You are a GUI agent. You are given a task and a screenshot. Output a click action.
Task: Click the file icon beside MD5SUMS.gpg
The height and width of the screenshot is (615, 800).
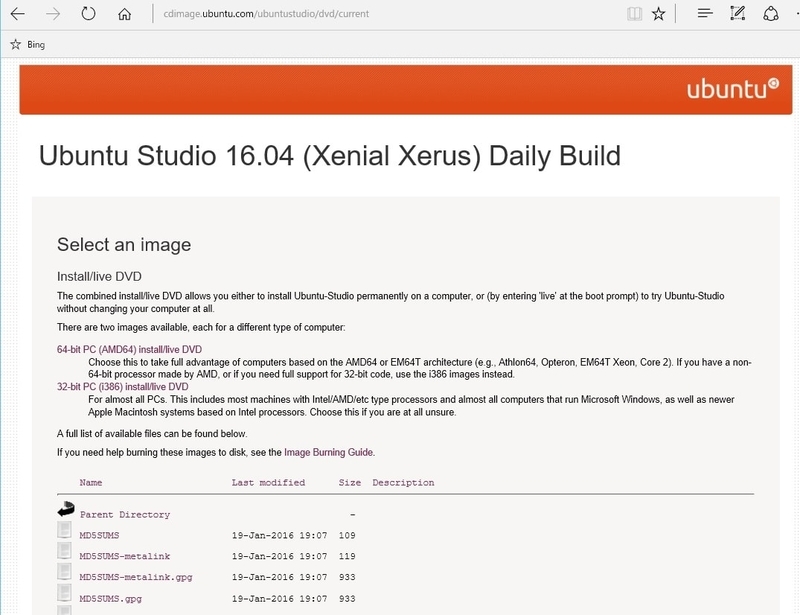point(64,593)
